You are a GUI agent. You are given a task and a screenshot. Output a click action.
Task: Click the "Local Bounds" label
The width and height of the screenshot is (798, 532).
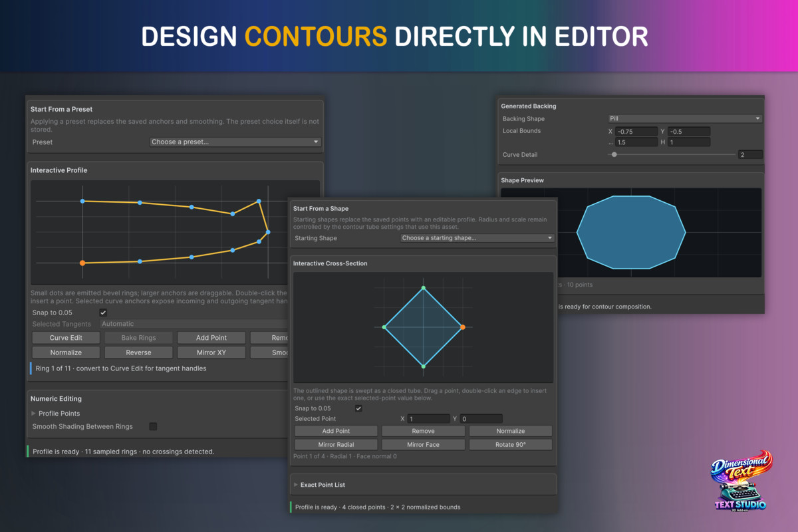pyautogui.click(x=521, y=131)
